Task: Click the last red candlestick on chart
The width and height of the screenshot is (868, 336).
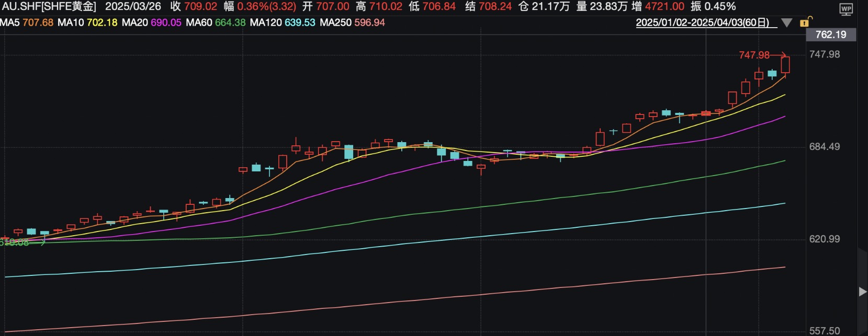Action: [x=785, y=65]
